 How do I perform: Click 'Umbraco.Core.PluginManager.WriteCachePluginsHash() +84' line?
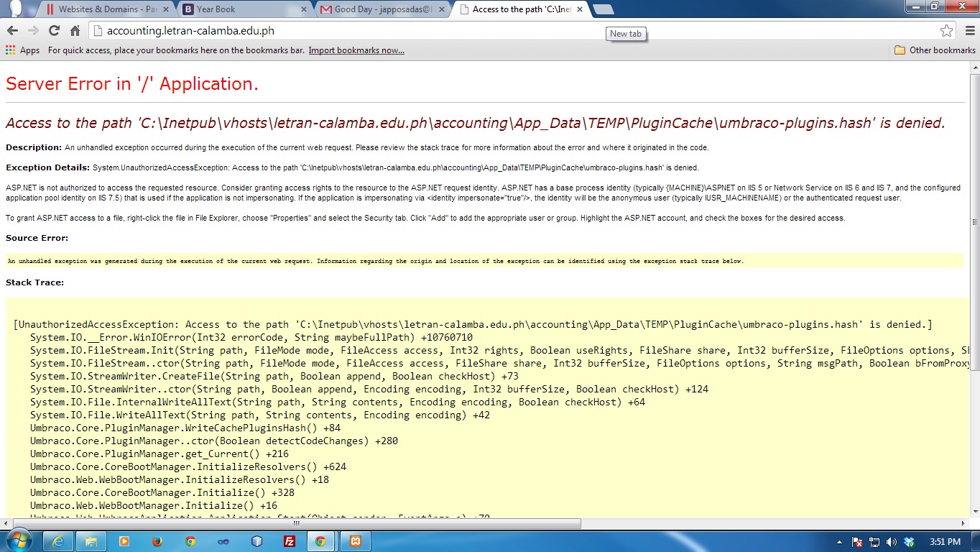[x=185, y=428]
